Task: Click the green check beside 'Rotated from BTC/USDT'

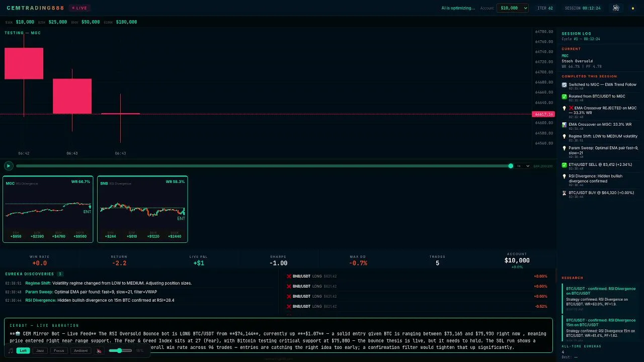Action: coord(565,97)
